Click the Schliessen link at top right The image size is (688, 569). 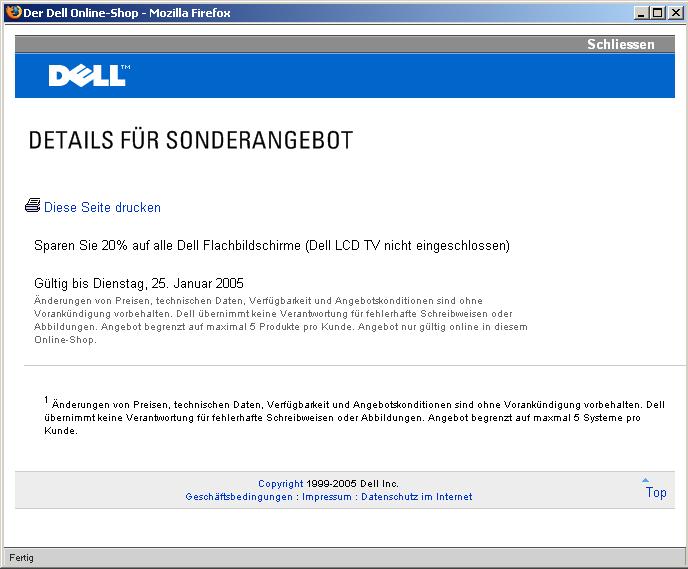(x=620, y=44)
